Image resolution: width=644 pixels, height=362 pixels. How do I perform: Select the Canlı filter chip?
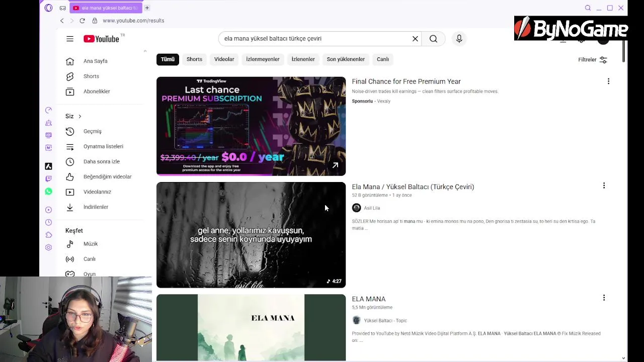(382, 59)
